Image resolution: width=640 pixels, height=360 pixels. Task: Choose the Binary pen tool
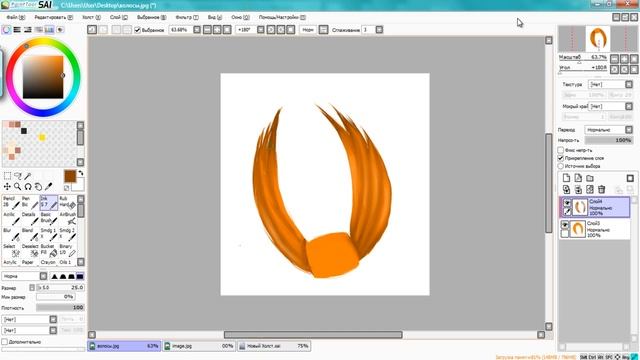point(67,250)
